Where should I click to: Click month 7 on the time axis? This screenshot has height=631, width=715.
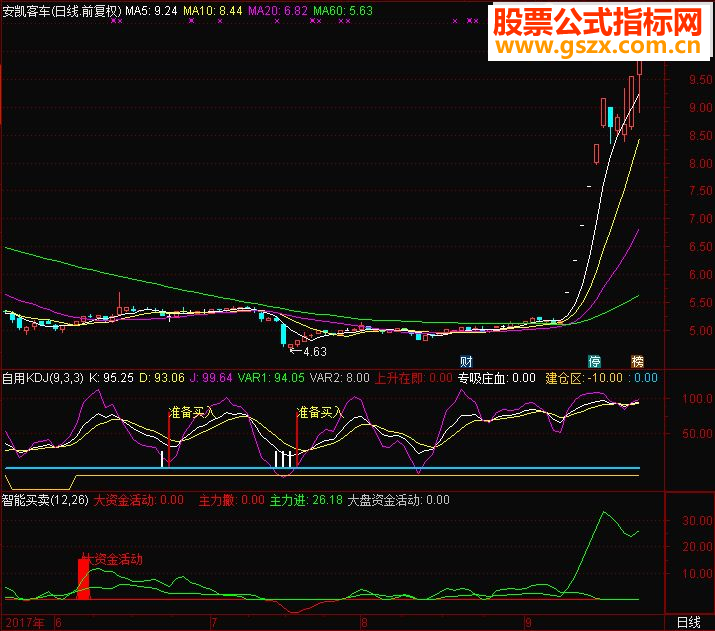point(213,623)
